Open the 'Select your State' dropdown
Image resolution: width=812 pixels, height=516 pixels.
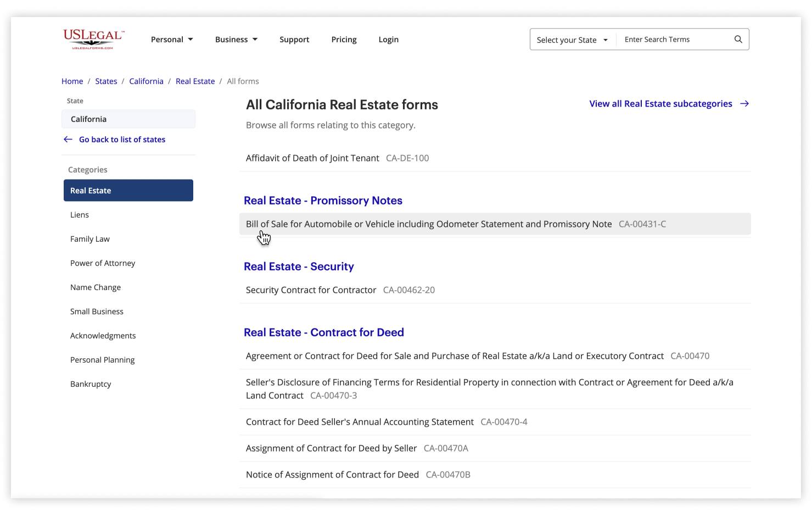(x=572, y=39)
